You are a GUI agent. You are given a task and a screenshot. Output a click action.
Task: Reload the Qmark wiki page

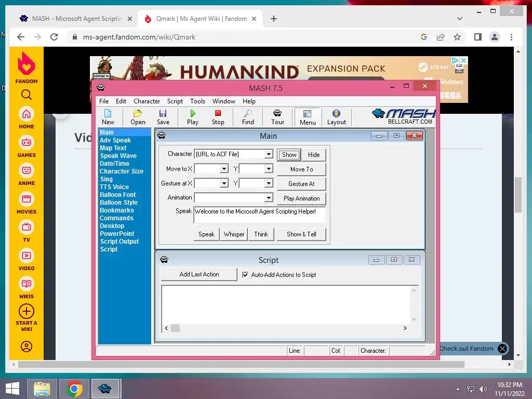click(x=54, y=37)
